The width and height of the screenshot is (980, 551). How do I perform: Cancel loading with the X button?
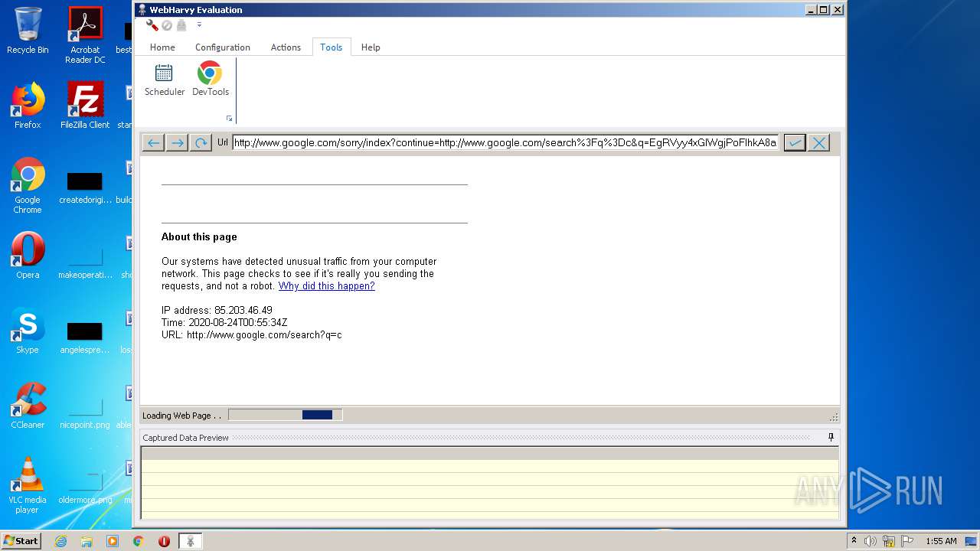pyautogui.click(x=818, y=143)
